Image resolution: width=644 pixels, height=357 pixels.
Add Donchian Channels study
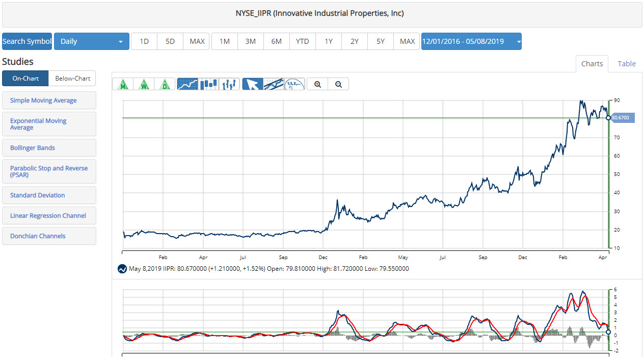49,236
